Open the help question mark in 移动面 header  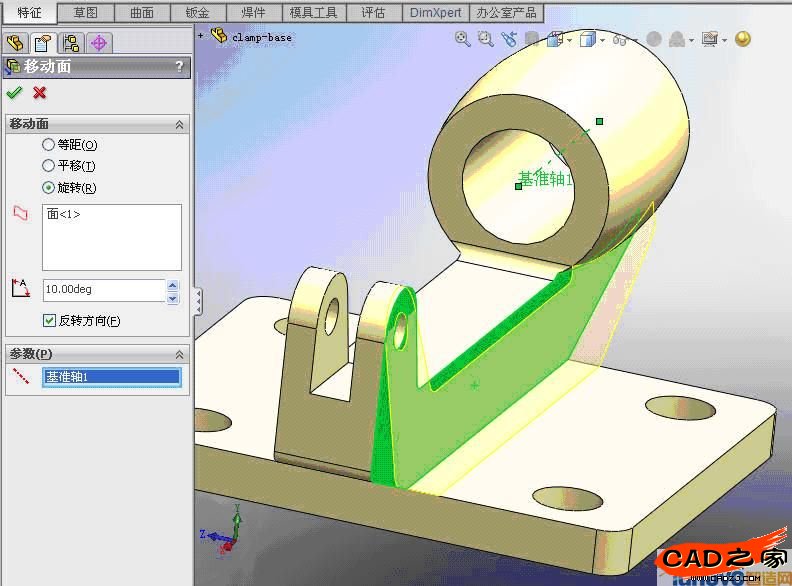tap(179, 67)
